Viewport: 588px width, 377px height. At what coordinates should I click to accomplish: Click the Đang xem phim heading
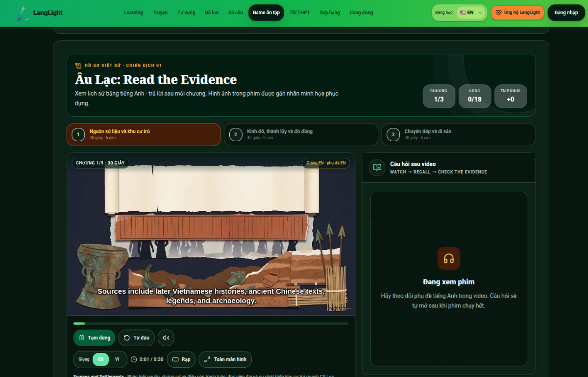[x=449, y=282]
